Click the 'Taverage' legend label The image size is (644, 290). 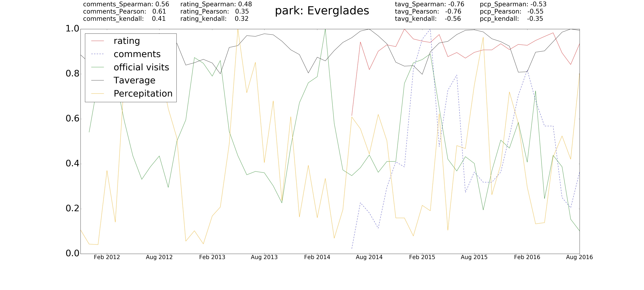(x=134, y=80)
